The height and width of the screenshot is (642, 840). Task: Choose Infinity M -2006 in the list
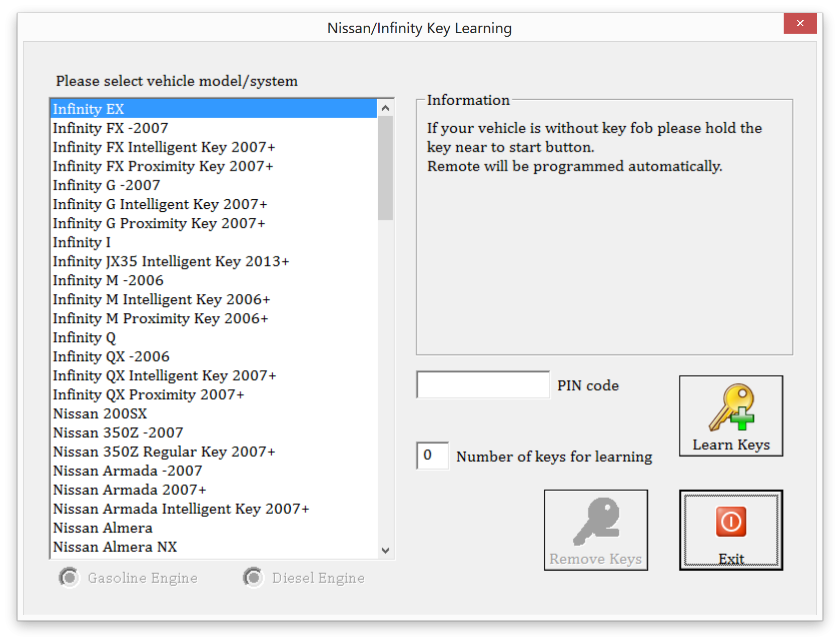pos(214,280)
